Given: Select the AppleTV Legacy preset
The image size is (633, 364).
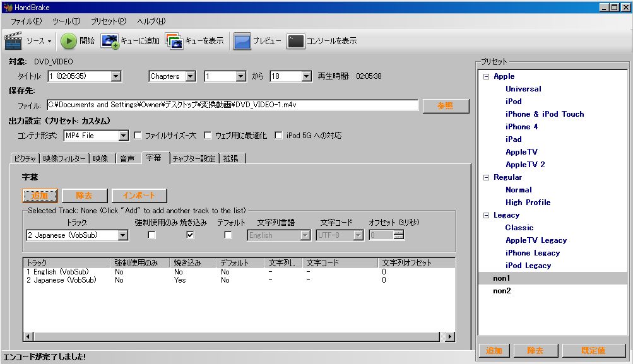Looking at the screenshot, I should (536, 240).
